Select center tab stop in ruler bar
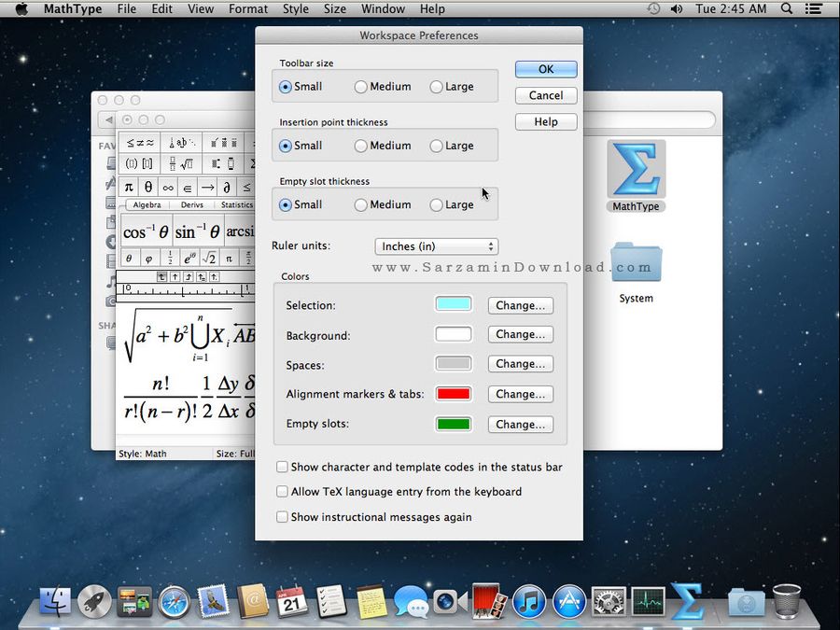The height and width of the screenshot is (630, 840). click(x=175, y=276)
